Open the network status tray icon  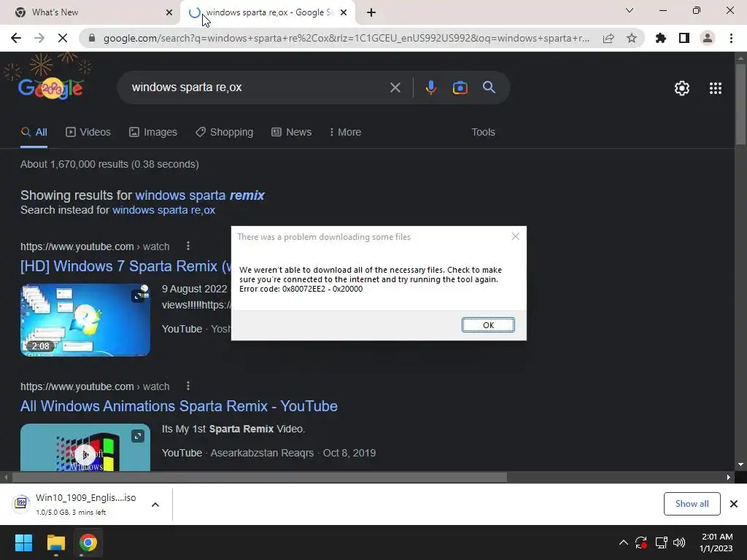click(661, 542)
